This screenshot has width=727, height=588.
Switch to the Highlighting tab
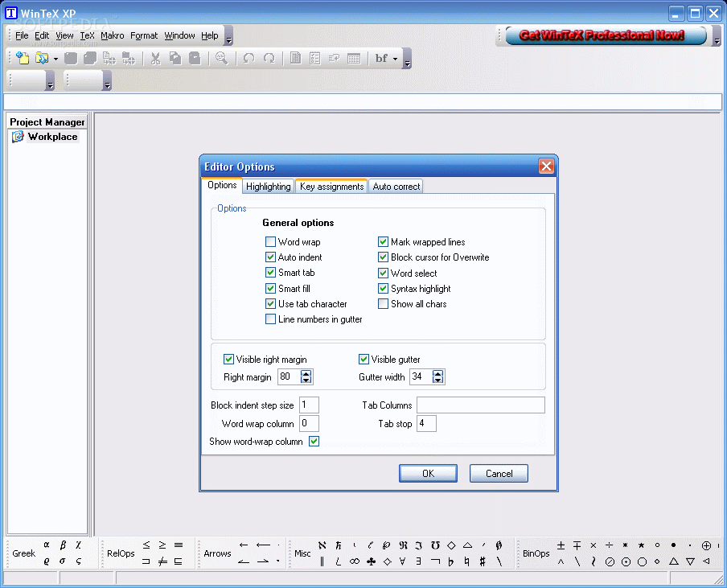coord(268,187)
